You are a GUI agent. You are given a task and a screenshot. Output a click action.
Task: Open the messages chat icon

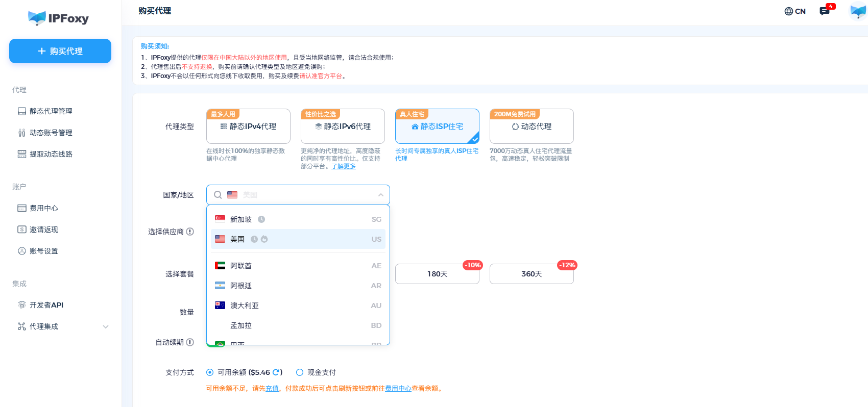click(x=824, y=11)
